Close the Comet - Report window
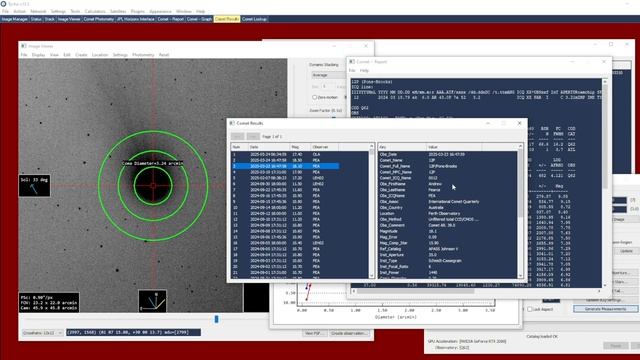The image size is (640, 360). pyautogui.click(x=604, y=62)
